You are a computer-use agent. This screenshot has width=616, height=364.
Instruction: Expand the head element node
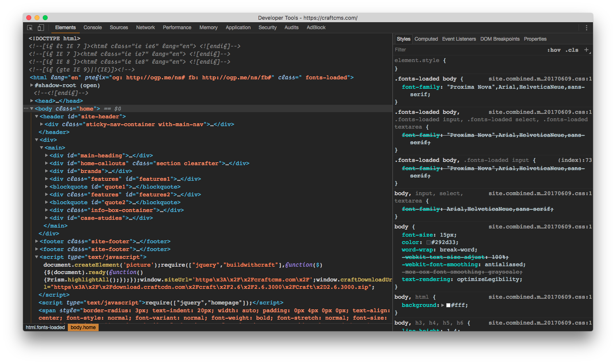coord(32,101)
